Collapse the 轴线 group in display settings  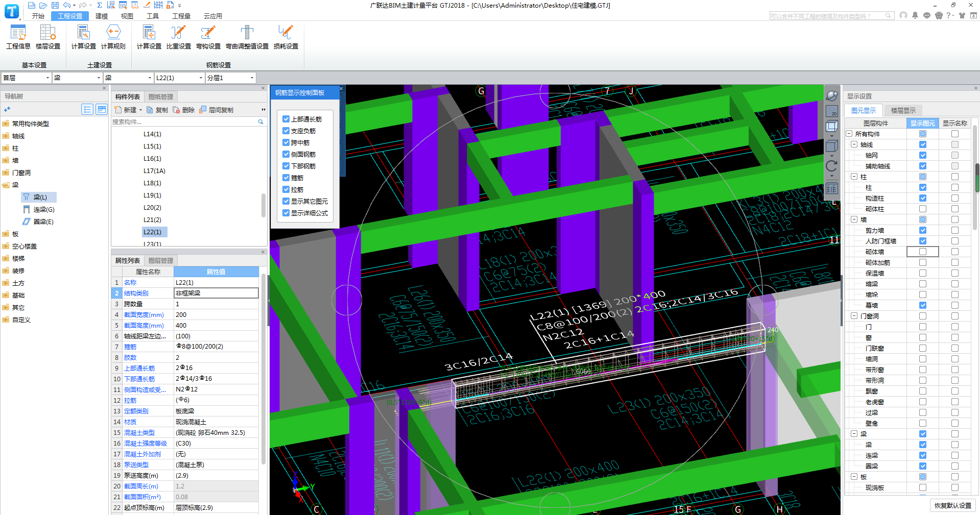[854, 144]
